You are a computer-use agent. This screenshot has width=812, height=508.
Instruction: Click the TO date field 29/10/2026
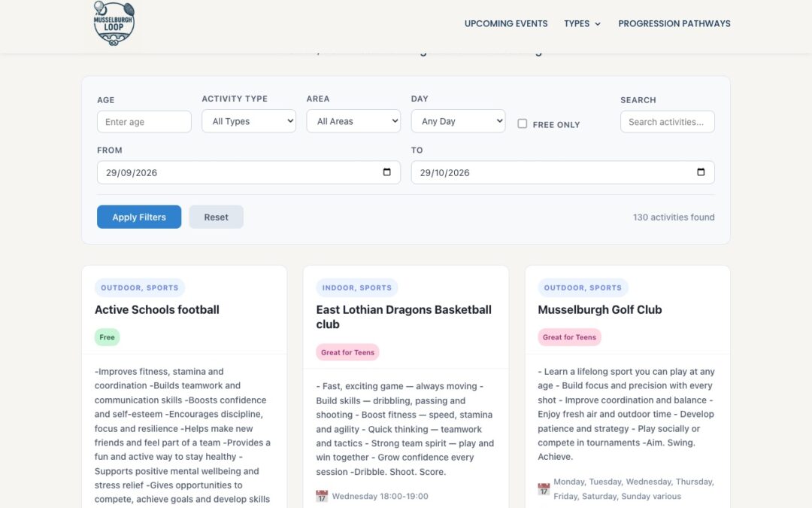tap(562, 172)
